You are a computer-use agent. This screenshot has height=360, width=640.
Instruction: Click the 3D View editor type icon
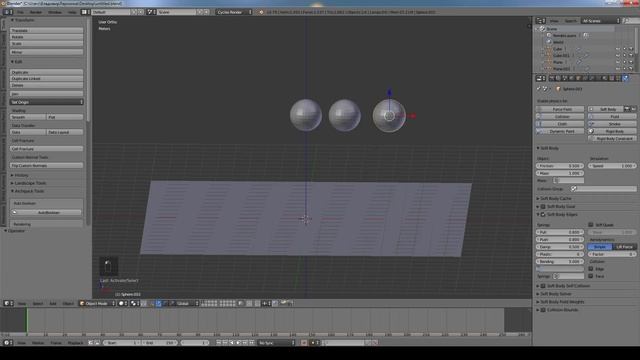click(x=8, y=303)
